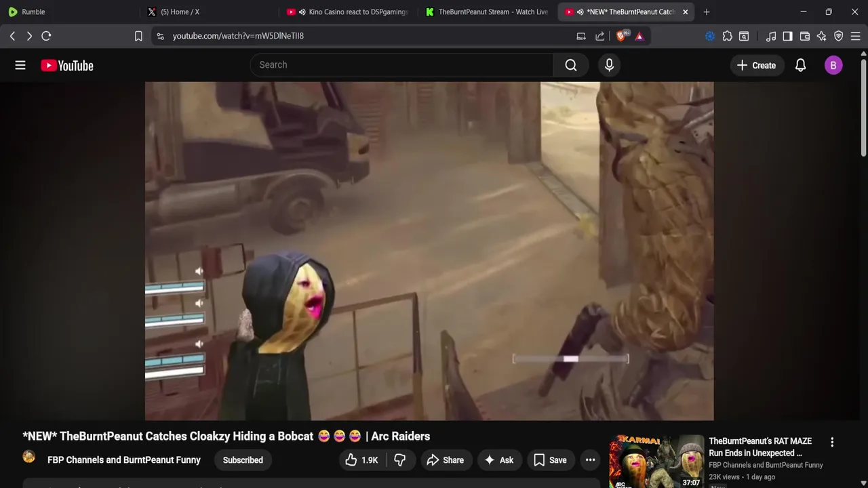Open the media control music note icon
Viewport: 868px width, 488px height.
point(771,36)
